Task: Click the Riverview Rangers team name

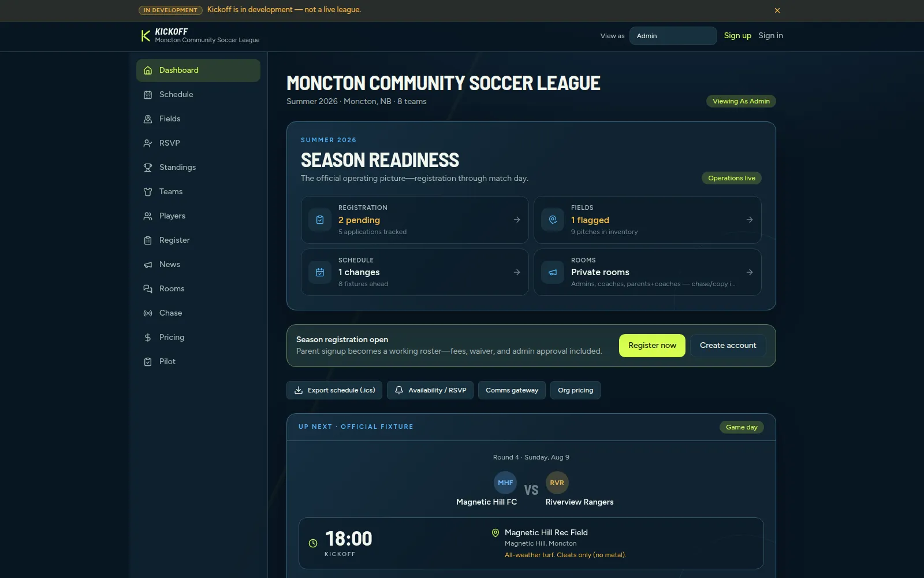Action: point(579,502)
